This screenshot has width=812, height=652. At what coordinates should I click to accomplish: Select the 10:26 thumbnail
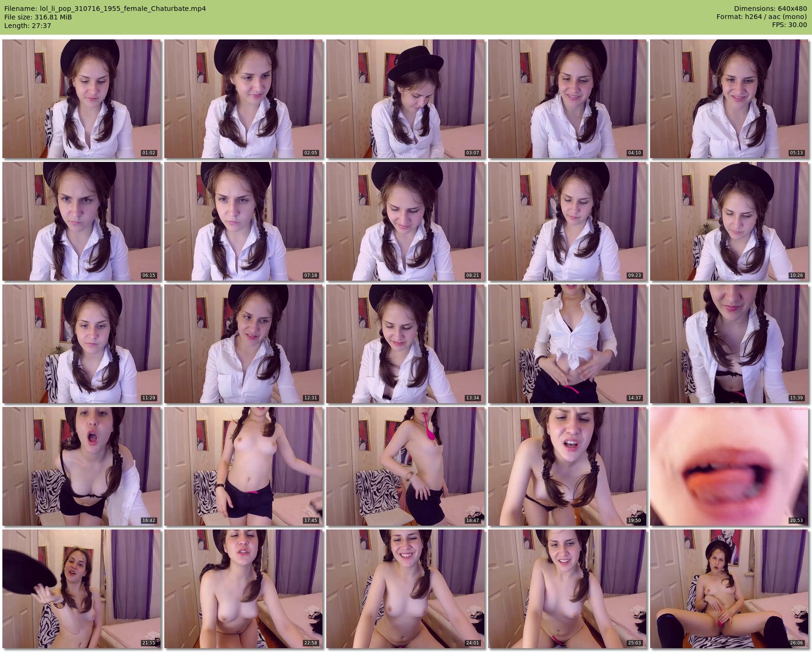(x=729, y=221)
